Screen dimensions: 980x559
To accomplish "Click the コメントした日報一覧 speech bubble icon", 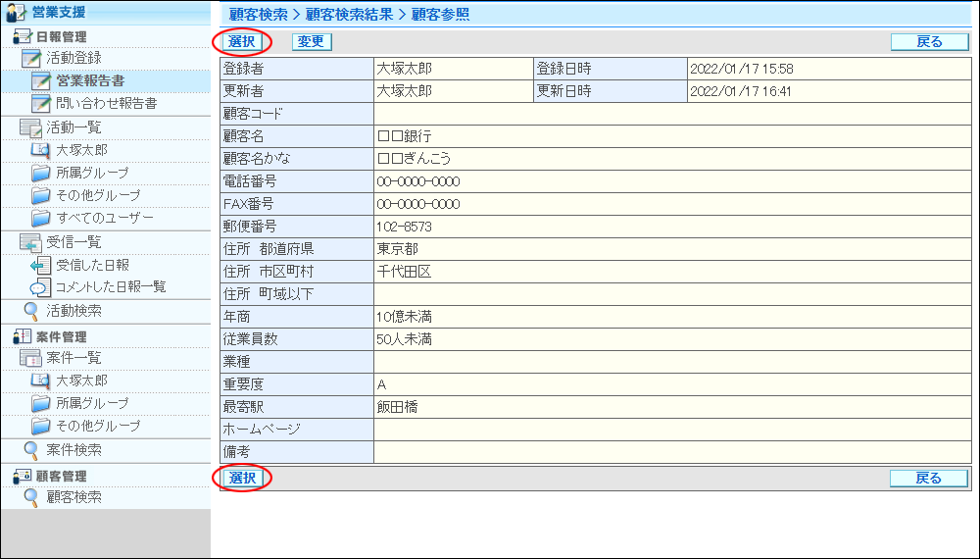I will [40, 287].
